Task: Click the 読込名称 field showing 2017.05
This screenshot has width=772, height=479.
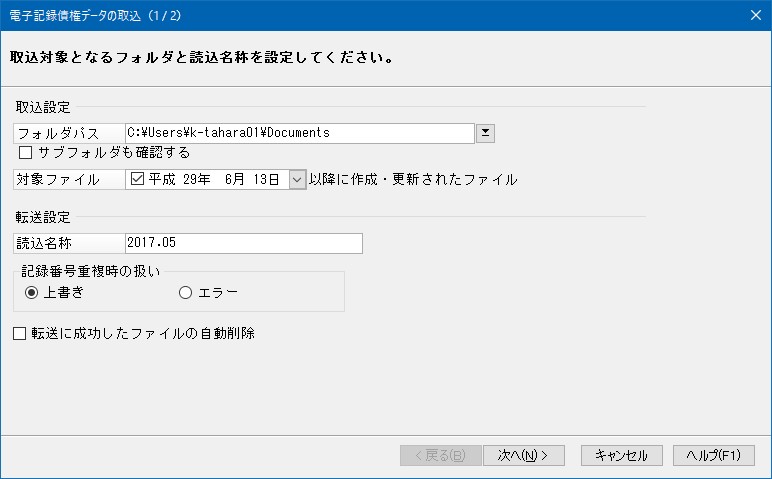Action: click(x=242, y=243)
